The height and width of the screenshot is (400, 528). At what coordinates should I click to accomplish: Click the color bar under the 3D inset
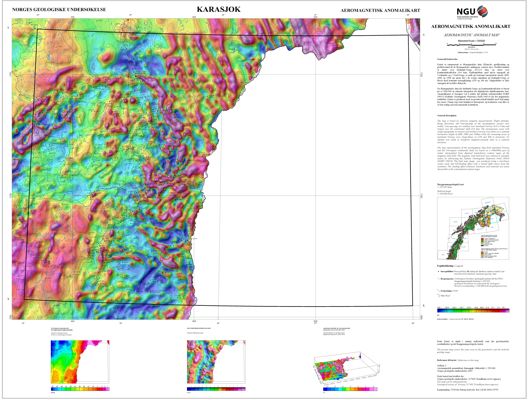pyautogui.click(x=351, y=389)
